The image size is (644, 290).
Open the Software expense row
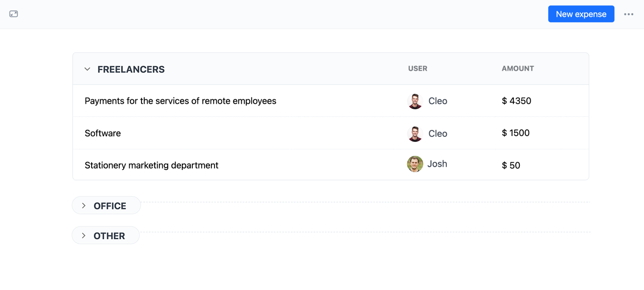[331, 133]
